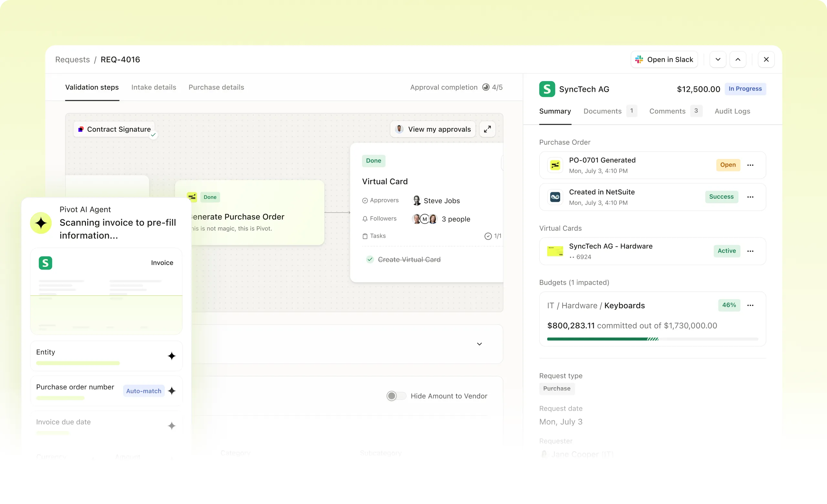Expand the collapsed section with the chevron
Image resolution: width=827 pixels, height=504 pixels.
point(479,344)
